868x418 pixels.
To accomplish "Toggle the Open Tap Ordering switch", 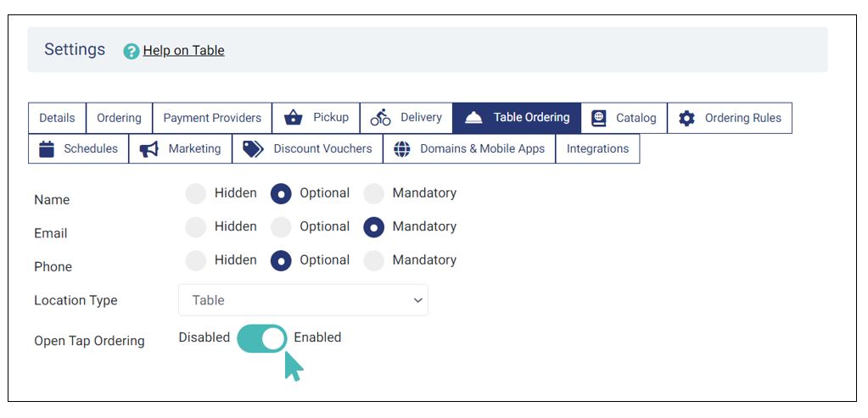I will click(262, 338).
